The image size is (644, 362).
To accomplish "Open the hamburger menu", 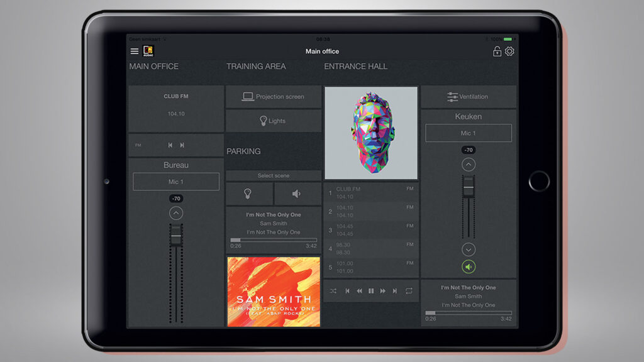I will 135,52.
